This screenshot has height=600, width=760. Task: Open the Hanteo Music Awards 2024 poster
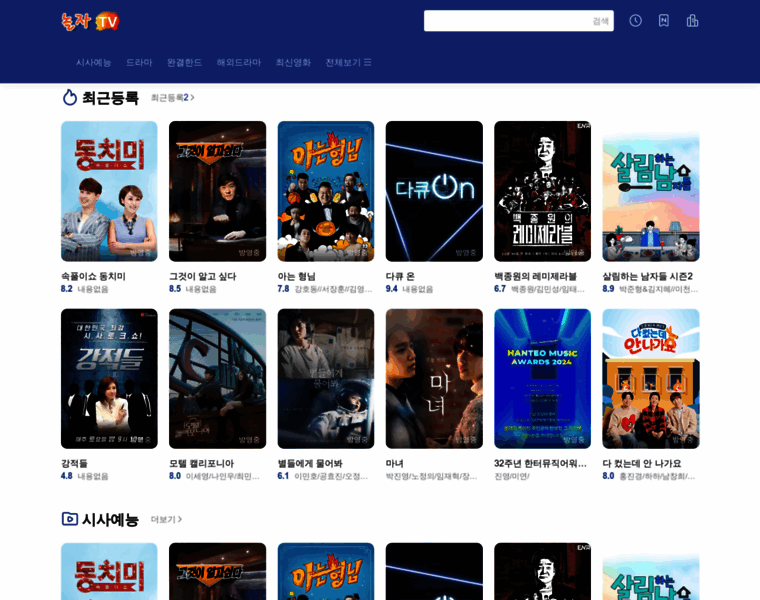542,379
